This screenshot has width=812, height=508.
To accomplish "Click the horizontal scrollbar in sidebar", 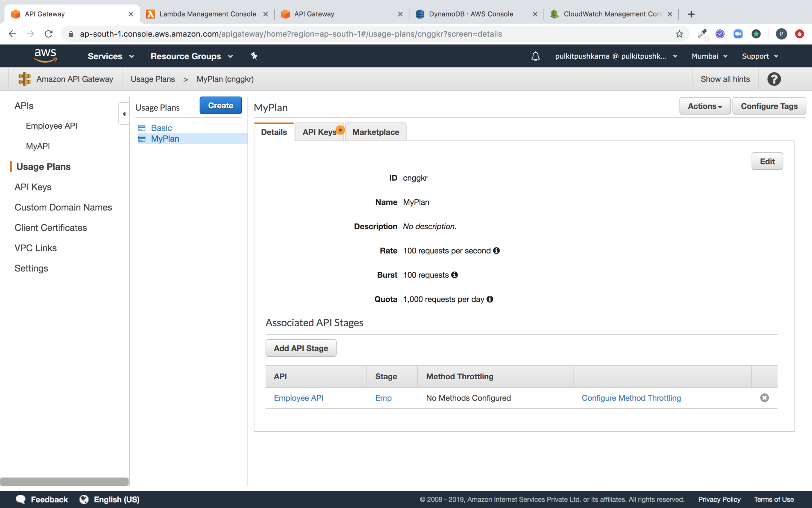I will (x=64, y=481).
